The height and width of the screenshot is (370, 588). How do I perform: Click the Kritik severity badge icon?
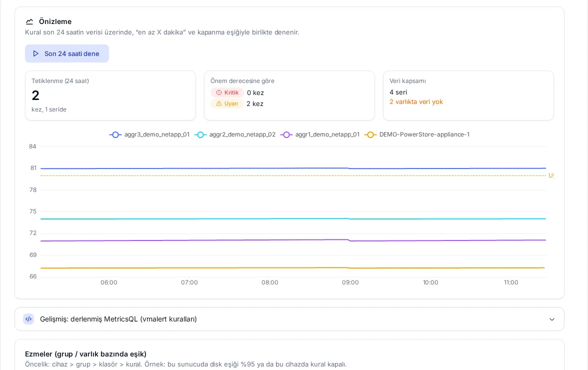click(x=219, y=92)
